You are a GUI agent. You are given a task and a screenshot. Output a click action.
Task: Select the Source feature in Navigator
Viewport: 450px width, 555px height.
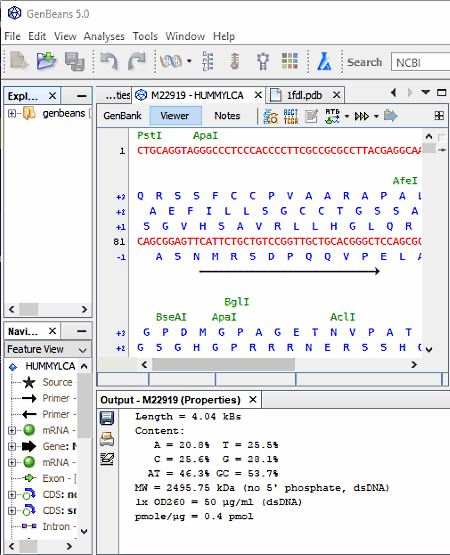tap(57, 382)
